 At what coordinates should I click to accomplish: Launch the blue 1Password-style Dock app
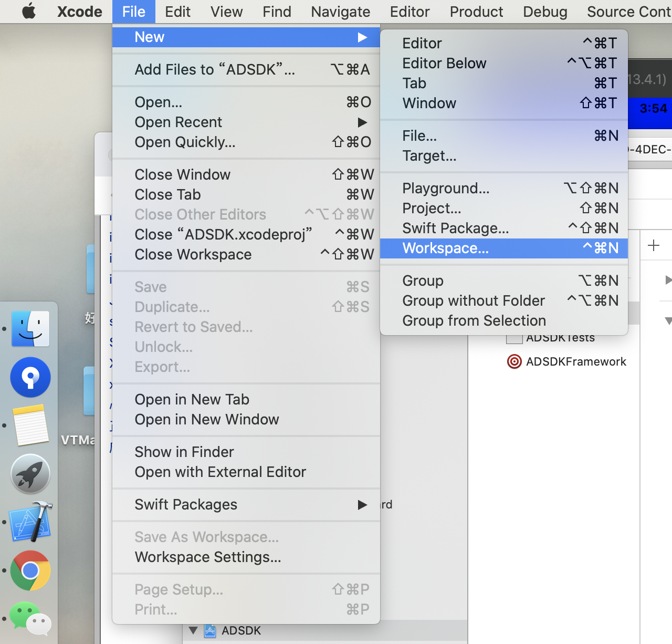(x=30, y=377)
